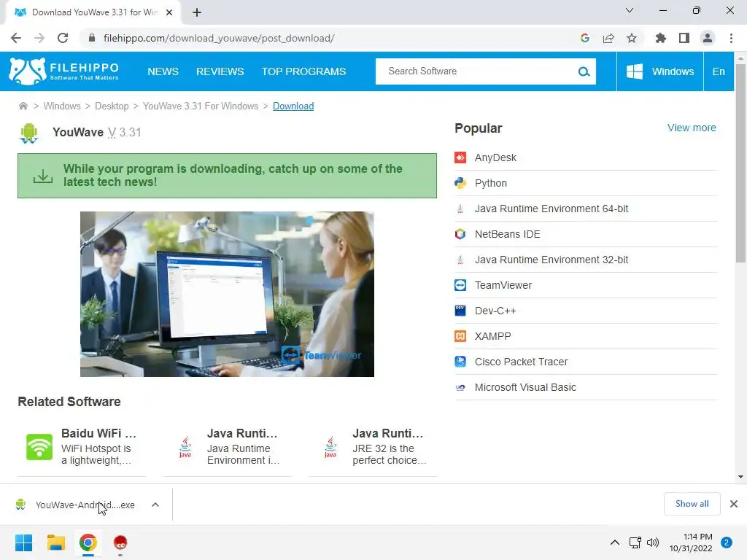This screenshot has width=747, height=560.
Task: Open Windows Start menu
Action: tap(23, 542)
